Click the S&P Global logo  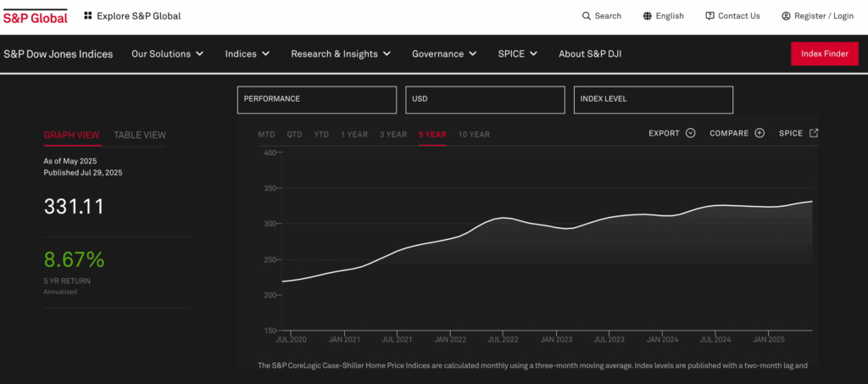click(35, 16)
